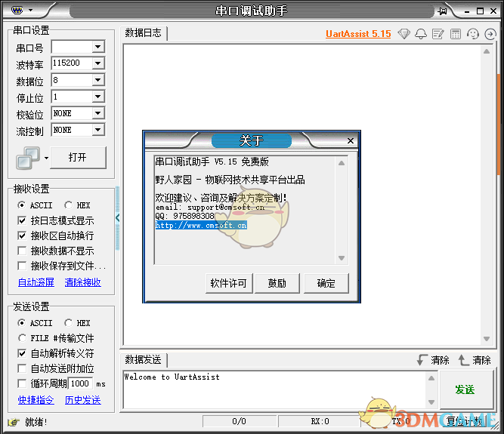The image size is (504, 434).
Task: Collapse the left panel with the arrow handle
Action: 117,218
